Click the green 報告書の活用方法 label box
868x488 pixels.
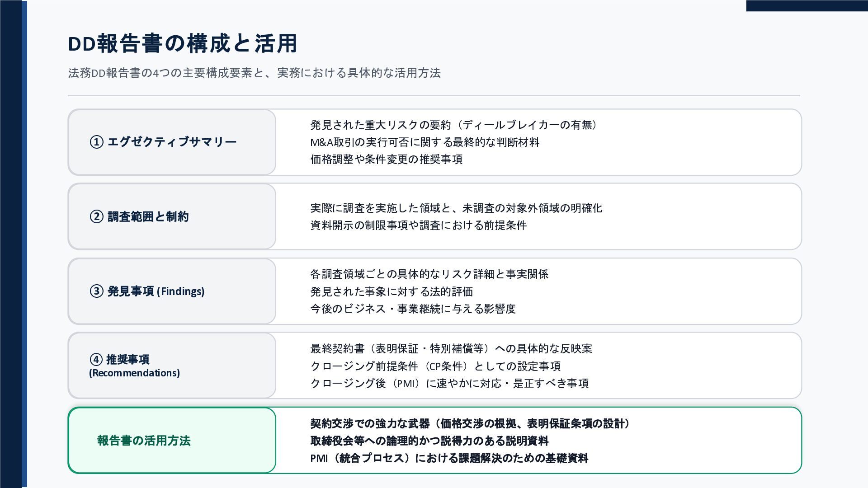point(172,441)
